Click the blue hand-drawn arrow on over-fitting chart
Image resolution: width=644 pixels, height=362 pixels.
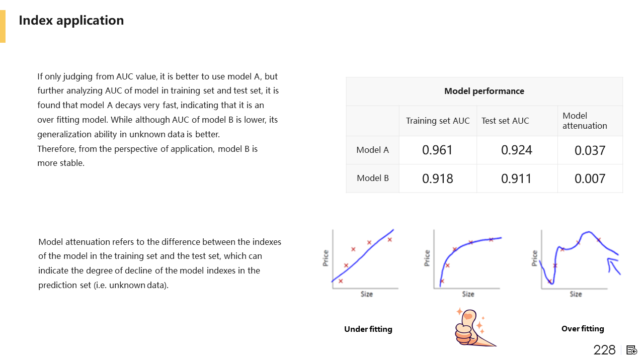pos(614,265)
